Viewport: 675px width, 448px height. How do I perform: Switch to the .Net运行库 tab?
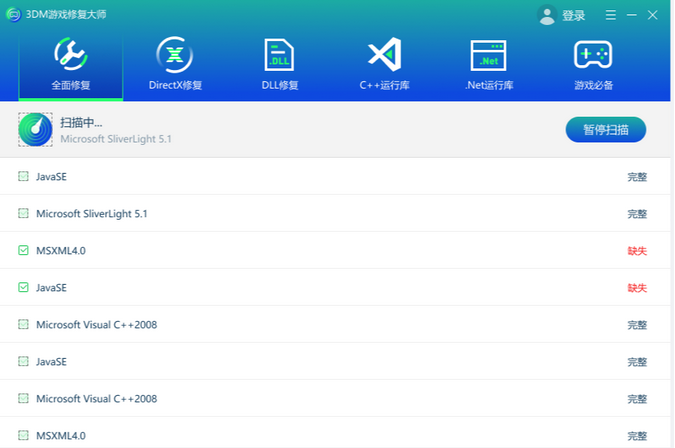click(x=489, y=66)
